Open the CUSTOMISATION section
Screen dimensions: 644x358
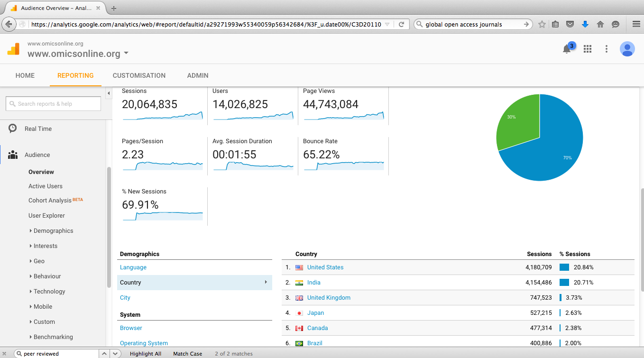click(x=139, y=75)
